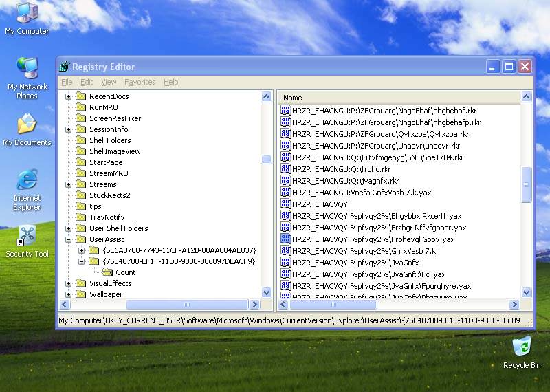Select the HRZR_EHACVQY:%pfvqy2%\JvaGnfx value
This screenshot has height=392, width=550.
coord(355,263)
